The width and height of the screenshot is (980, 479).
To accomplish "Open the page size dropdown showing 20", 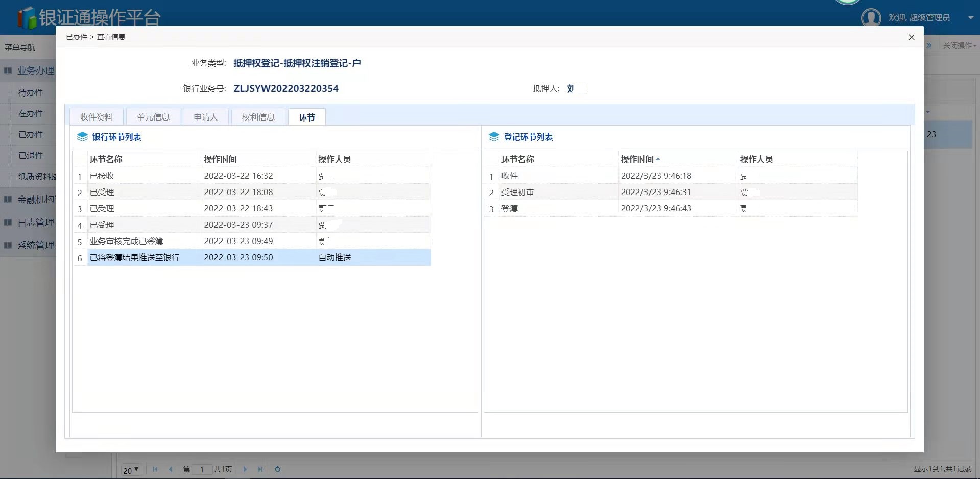I will click(x=131, y=470).
